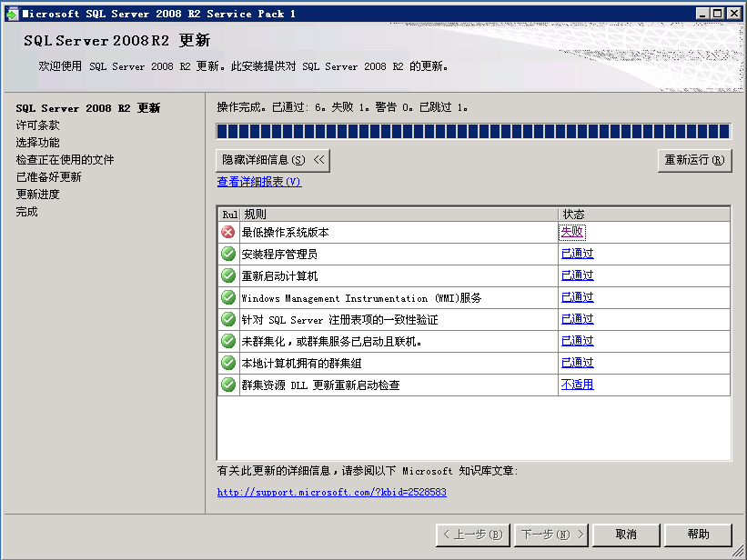Click the Windows Management Instrumentation rule text
Viewport: 747px width, 560px height.
361,298
